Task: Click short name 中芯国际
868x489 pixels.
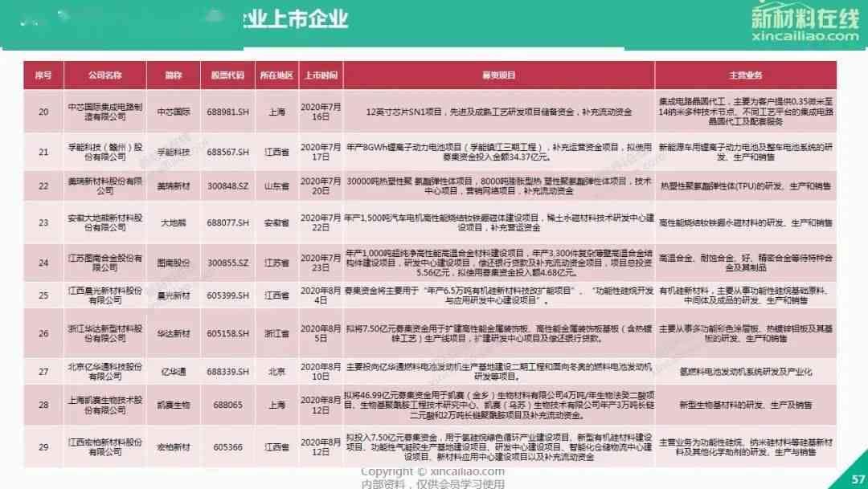Action: (174, 112)
